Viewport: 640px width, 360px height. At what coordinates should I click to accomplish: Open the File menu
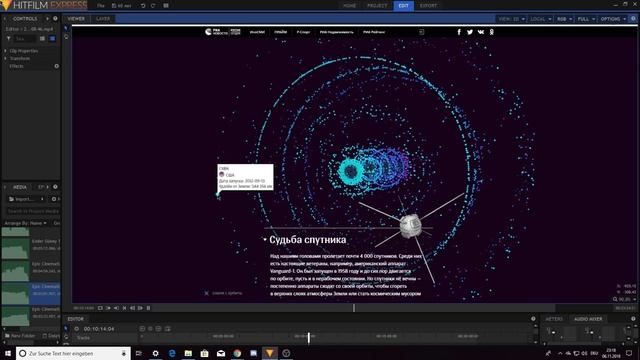pyautogui.click(x=101, y=6)
